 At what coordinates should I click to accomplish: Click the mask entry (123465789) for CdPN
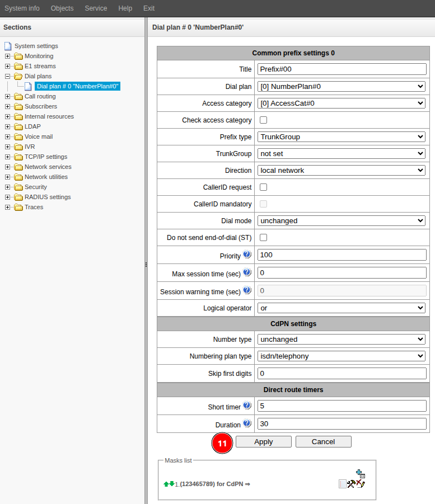click(x=214, y=484)
